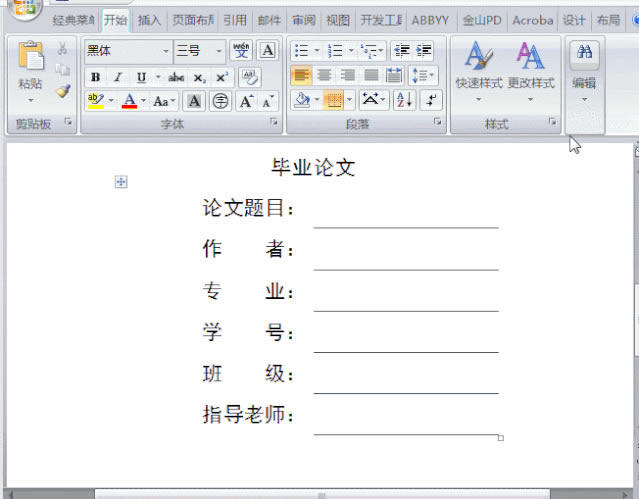This screenshot has width=639, height=499.
Task: Toggle Underline formatting
Action: coord(141,77)
